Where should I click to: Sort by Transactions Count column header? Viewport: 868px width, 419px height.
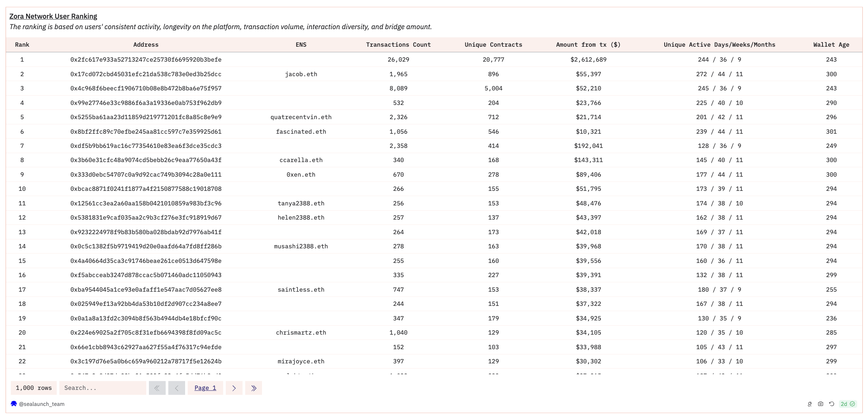pyautogui.click(x=398, y=45)
